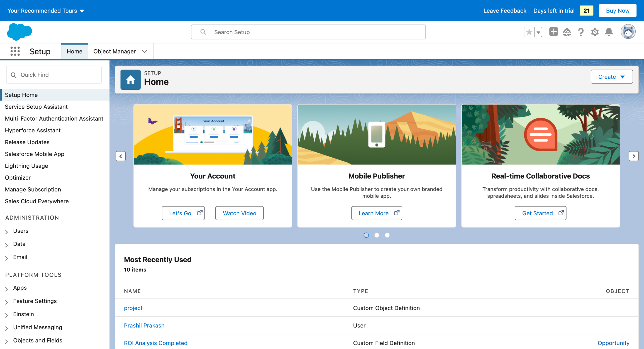Open the Setup gear icon
This screenshot has width=644, height=349.
595,32
